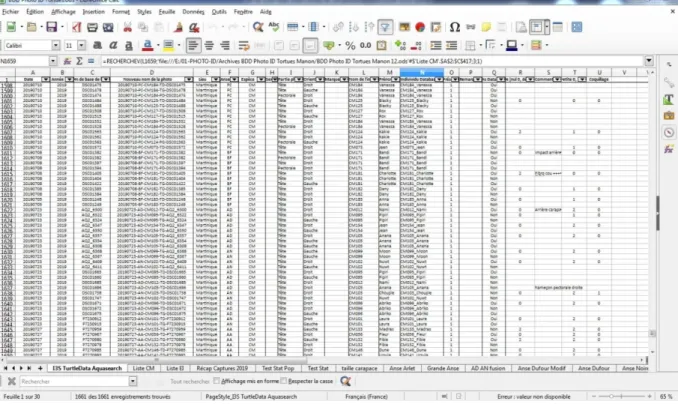This screenshot has height=404, width=678.
Task: Switch to Liste CM sheet tab
Action: pos(144,368)
